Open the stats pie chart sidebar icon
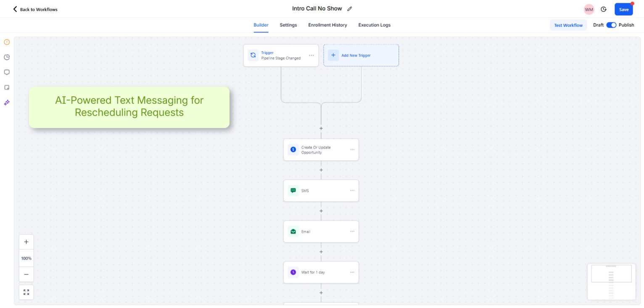 7,57
